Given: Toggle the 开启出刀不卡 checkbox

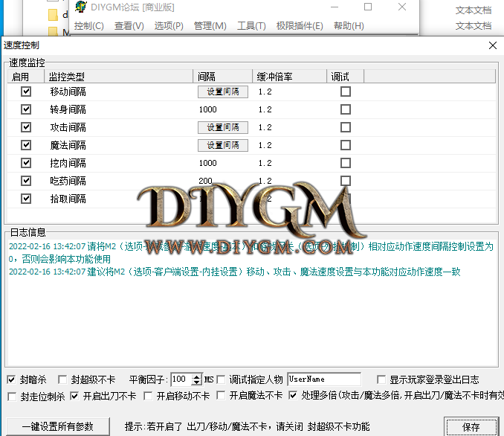Looking at the screenshot, I should (74, 396).
